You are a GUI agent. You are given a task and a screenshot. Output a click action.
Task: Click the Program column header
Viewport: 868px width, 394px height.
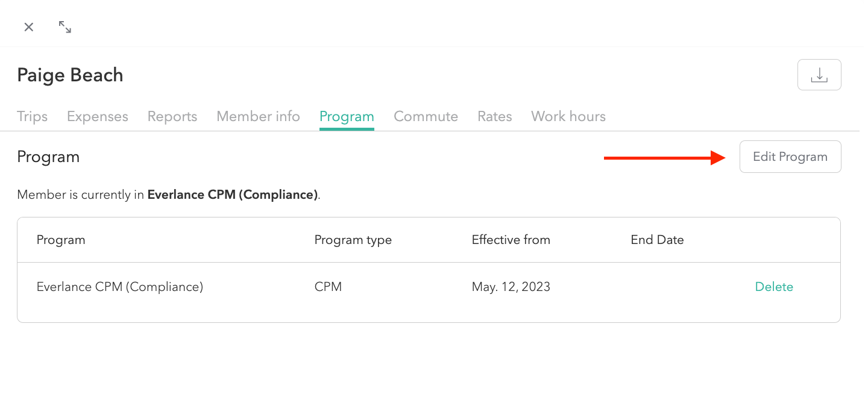61,240
